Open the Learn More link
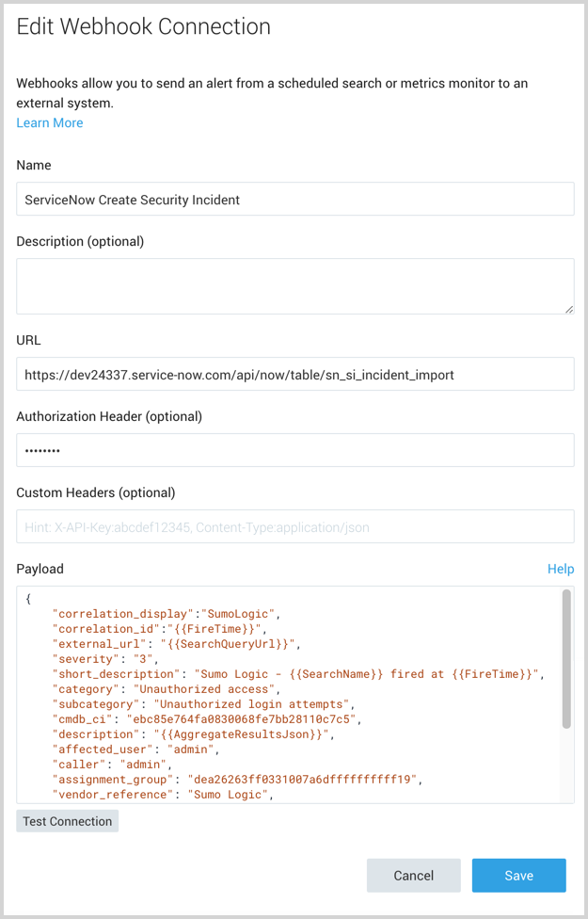This screenshot has width=588, height=919. tap(49, 122)
